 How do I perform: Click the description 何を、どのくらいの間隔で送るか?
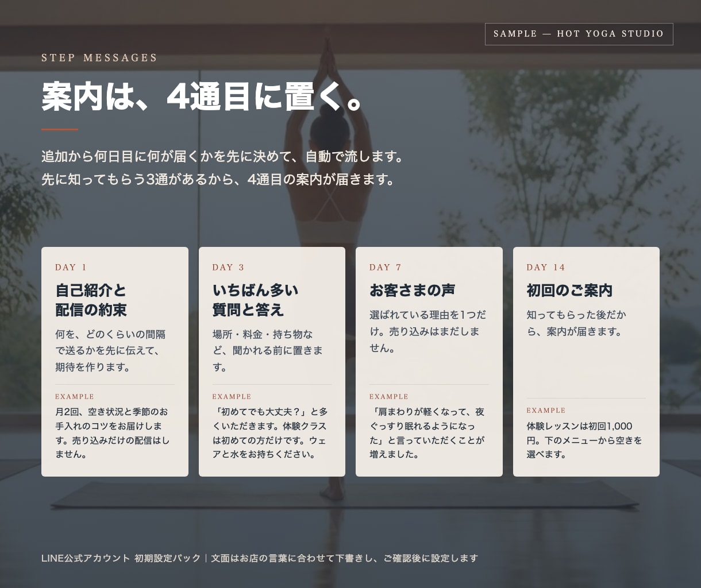[x=111, y=351]
